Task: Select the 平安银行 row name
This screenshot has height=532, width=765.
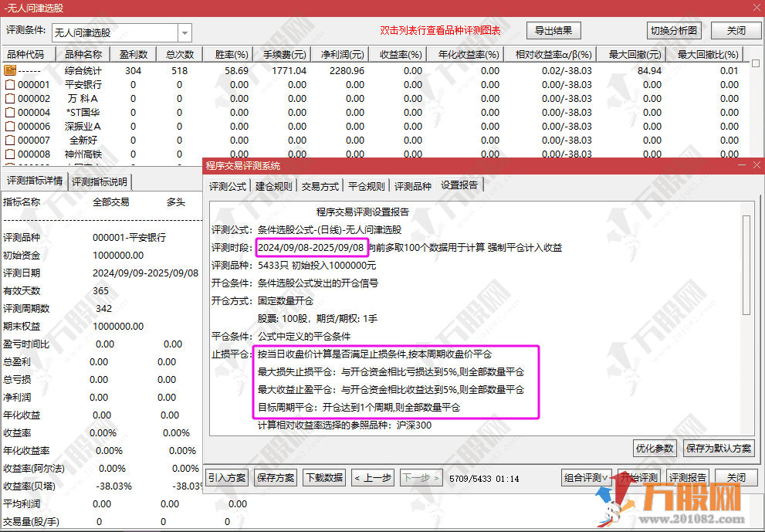Action: (83, 84)
